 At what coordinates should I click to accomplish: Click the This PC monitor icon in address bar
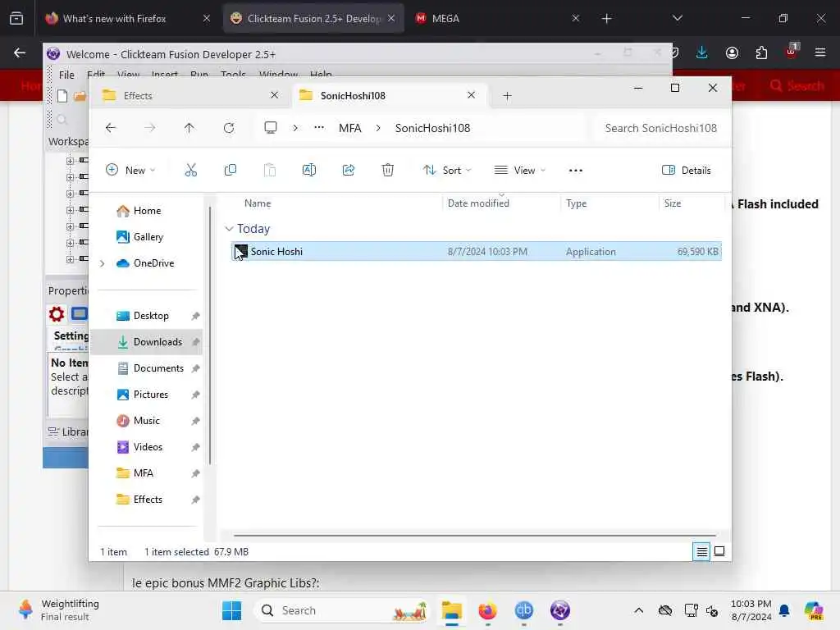click(271, 128)
